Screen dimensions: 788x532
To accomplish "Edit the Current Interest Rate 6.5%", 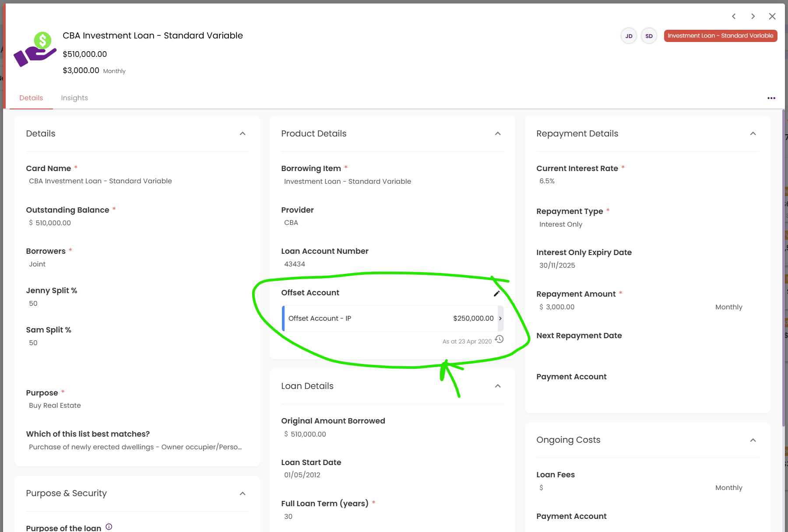I will [x=547, y=181].
